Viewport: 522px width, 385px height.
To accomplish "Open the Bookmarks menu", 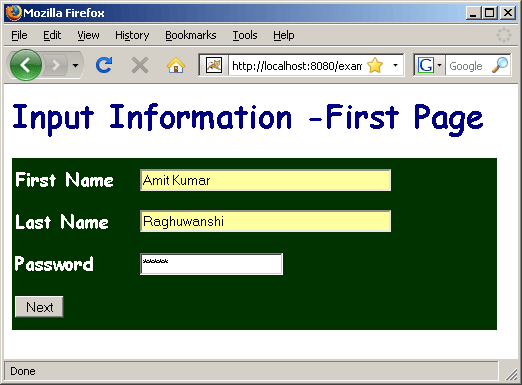I will [191, 35].
